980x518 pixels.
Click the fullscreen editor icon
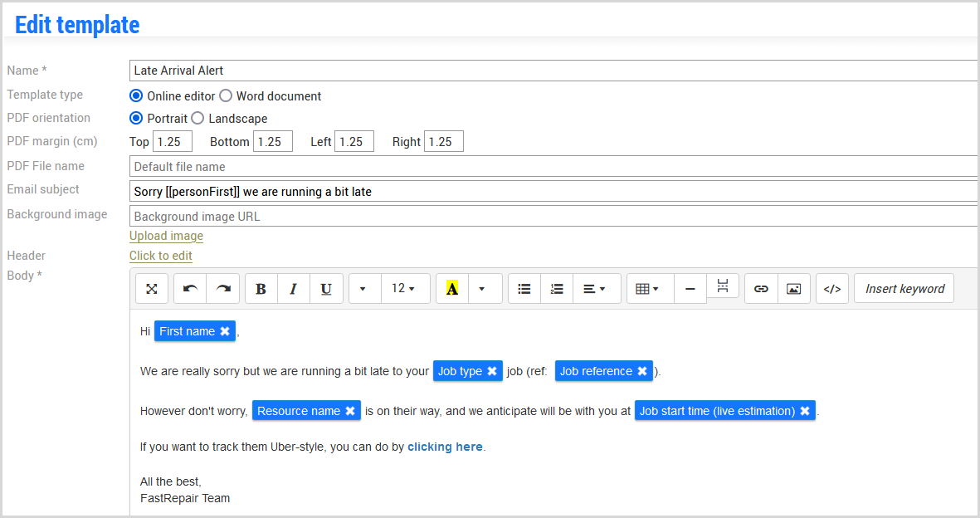[152, 289]
